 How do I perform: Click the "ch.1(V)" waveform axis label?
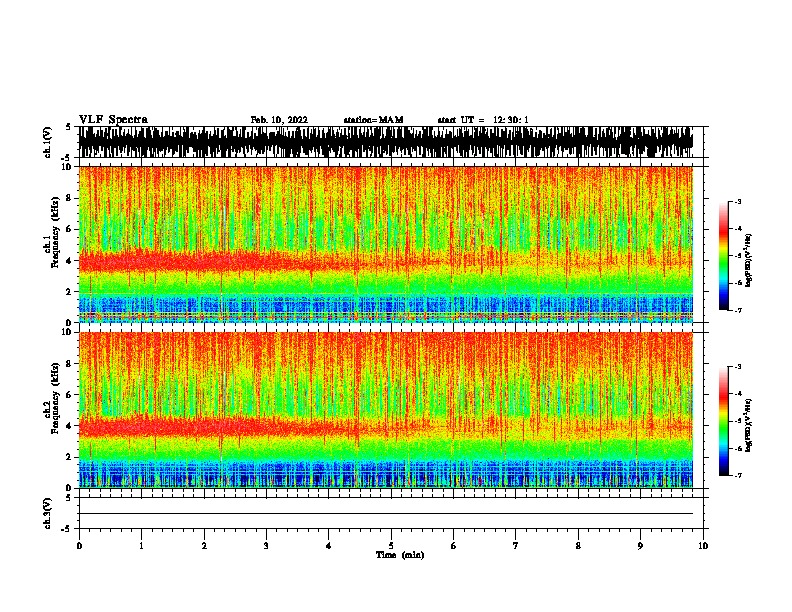tap(47, 142)
